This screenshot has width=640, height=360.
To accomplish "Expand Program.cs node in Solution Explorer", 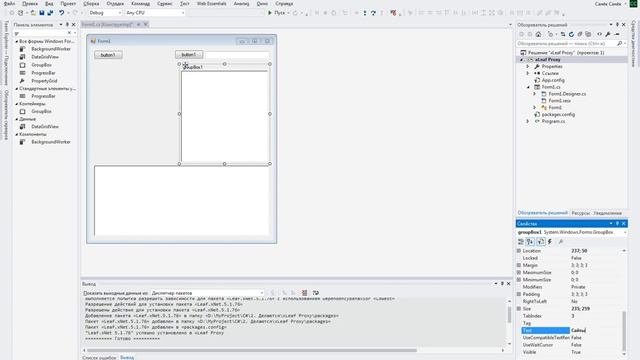I will point(528,122).
